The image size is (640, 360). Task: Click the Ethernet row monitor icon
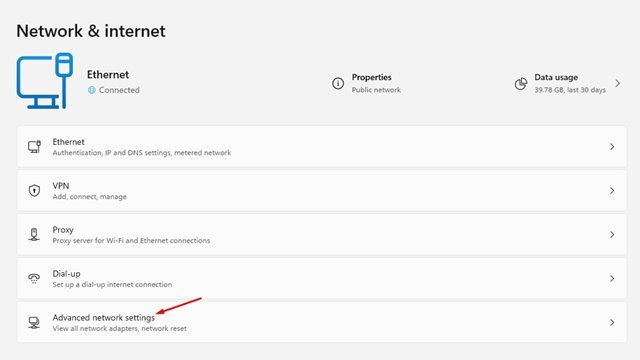(x=34, y=147)
